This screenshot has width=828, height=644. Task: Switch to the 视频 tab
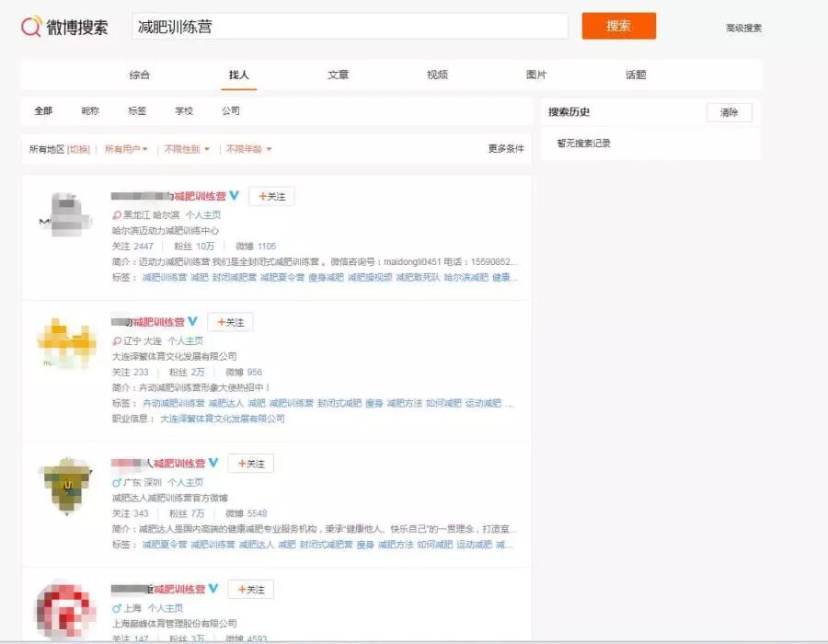tap(437, 75)
